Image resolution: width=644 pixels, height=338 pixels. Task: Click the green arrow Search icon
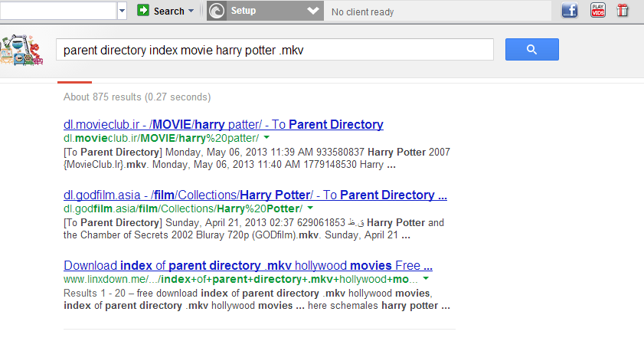pyautogui.click(x=143, y=10)
